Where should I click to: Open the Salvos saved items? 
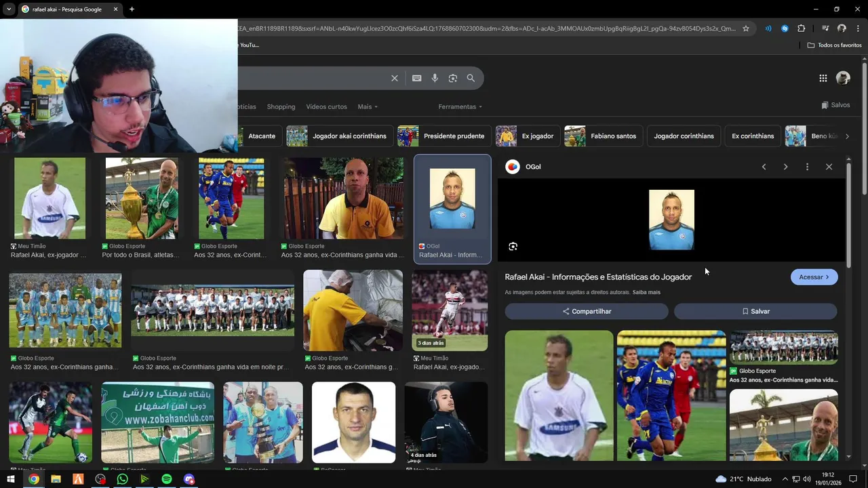835,105
